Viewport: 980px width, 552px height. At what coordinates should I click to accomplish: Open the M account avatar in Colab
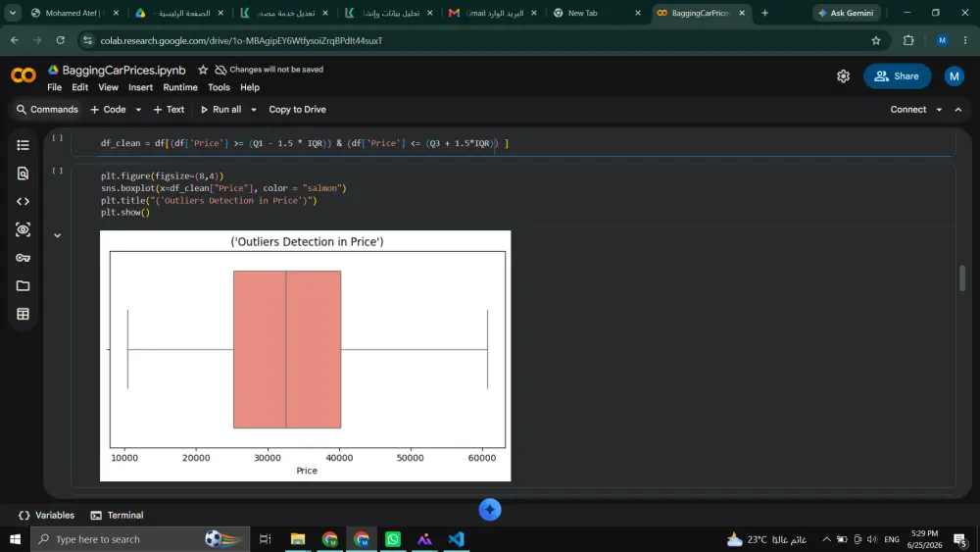pyautogui.click(x=954, y=76)
